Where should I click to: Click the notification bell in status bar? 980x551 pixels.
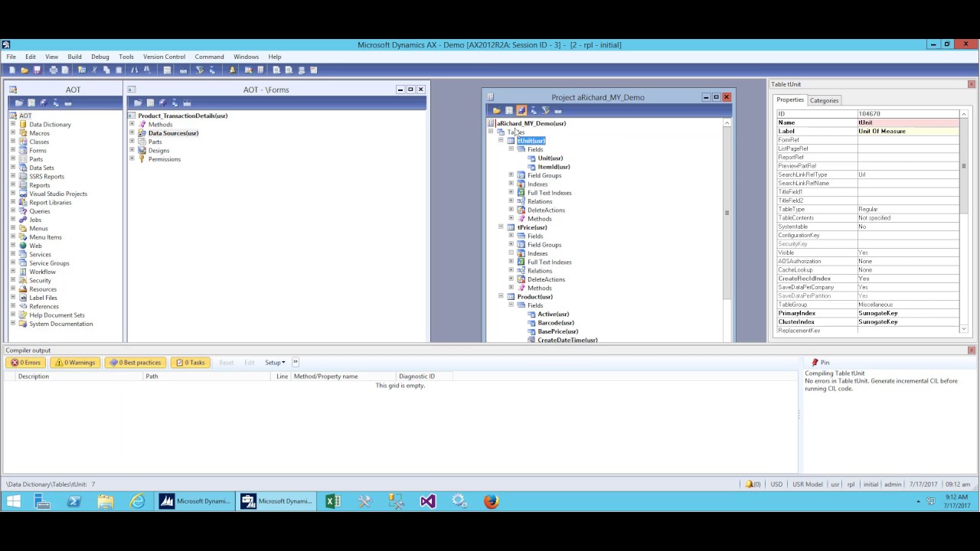pos(750,484)
